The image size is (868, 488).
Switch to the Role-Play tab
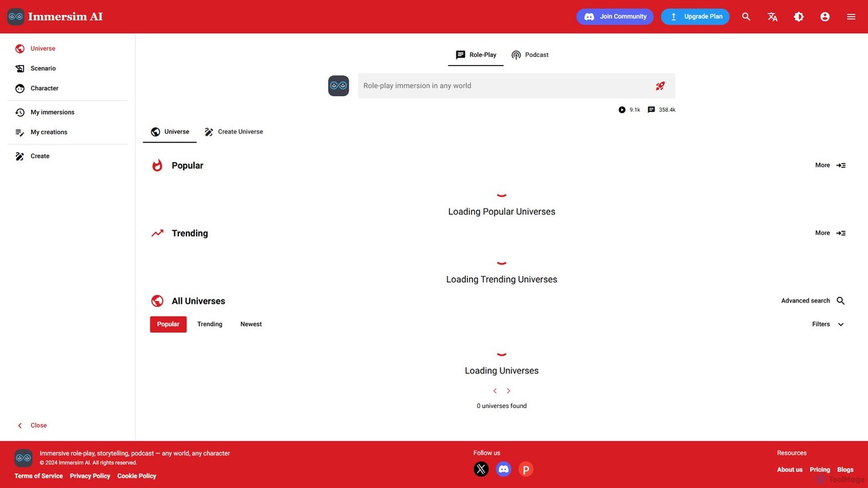point(476,55)
